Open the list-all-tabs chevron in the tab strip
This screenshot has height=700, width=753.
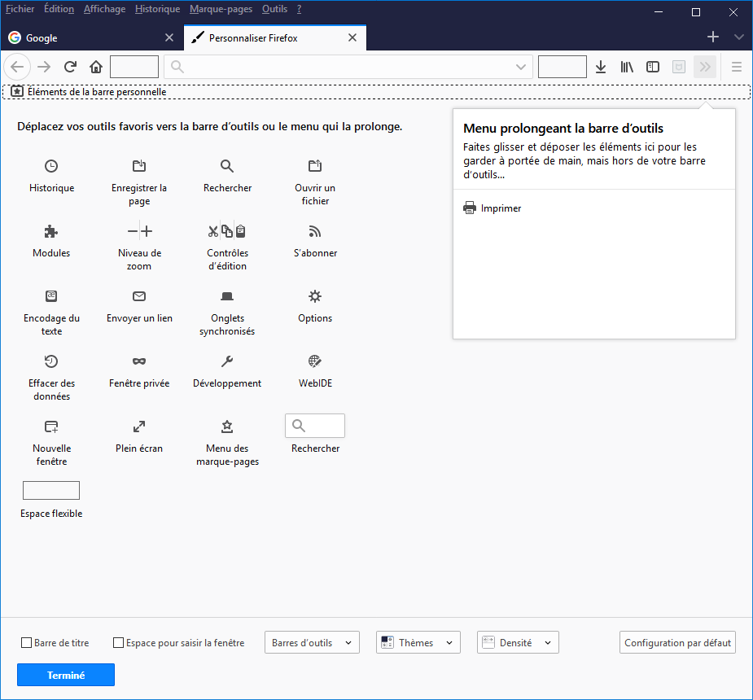[x=739, y=37]
